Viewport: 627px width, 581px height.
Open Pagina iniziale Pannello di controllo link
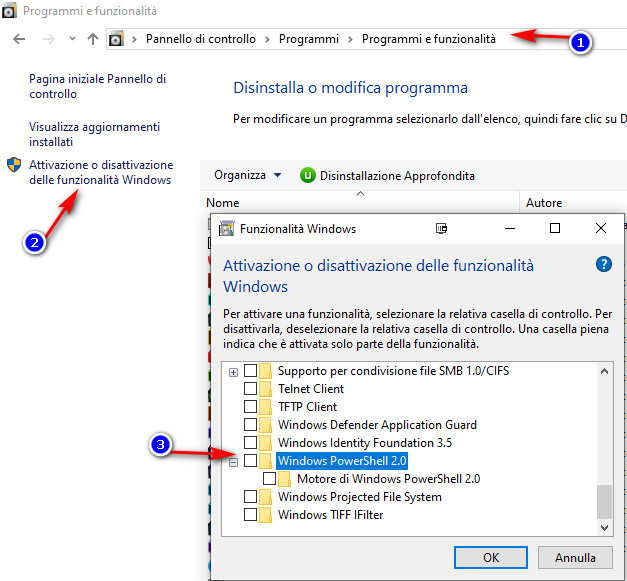97,86
